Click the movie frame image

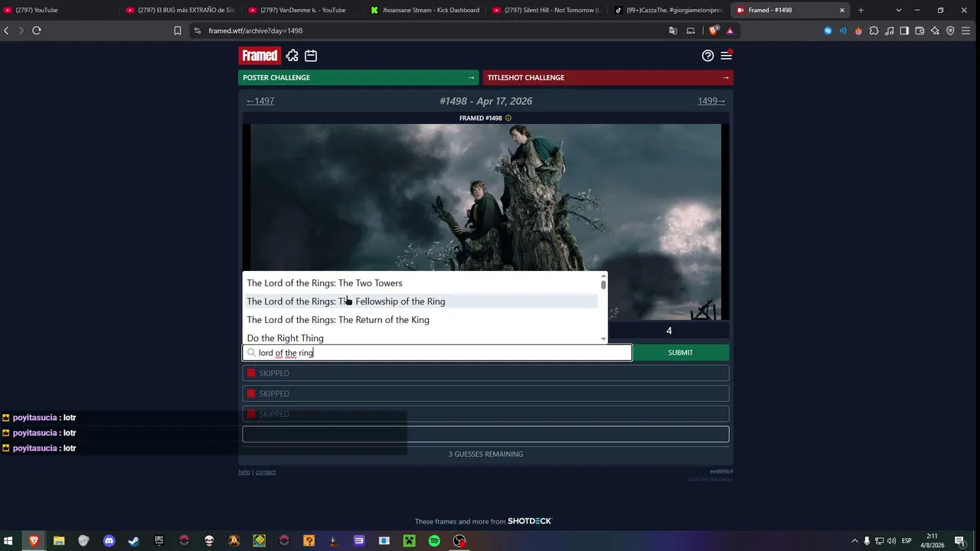tap(485, 197)
